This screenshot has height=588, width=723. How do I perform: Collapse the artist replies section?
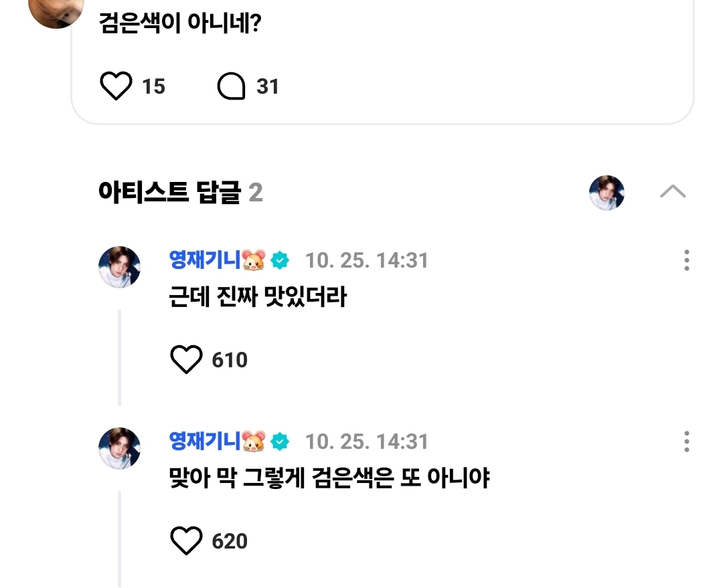672,193
